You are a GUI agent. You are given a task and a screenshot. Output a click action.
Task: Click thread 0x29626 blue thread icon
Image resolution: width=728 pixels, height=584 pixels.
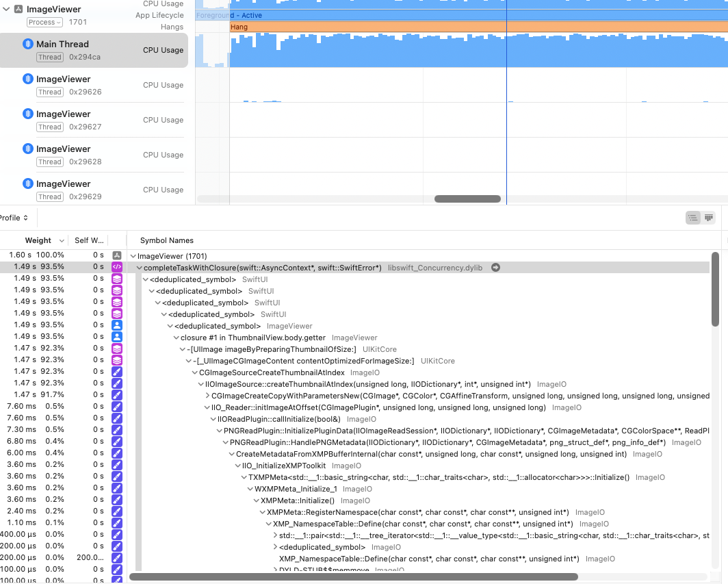(x=28, y=79)
